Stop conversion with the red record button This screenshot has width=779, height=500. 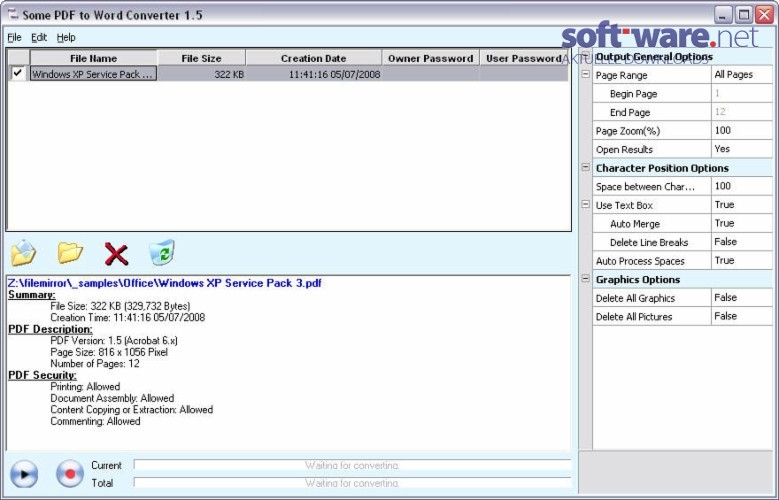[70, 474]
